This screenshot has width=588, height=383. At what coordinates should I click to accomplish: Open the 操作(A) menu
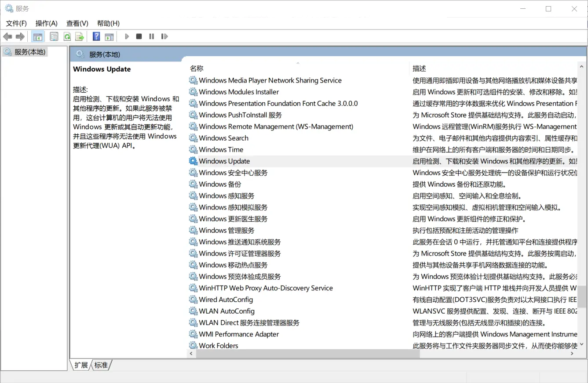pyautogui.click(x=47, y=23)
